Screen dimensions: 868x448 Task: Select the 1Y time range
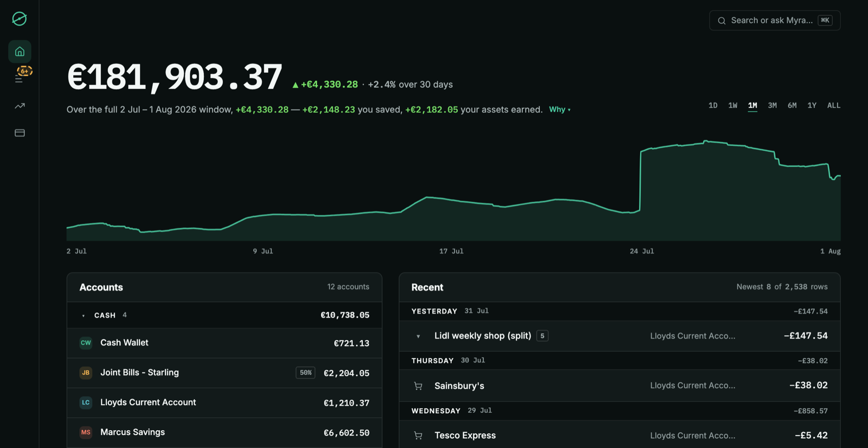click(x=812, y=105)
